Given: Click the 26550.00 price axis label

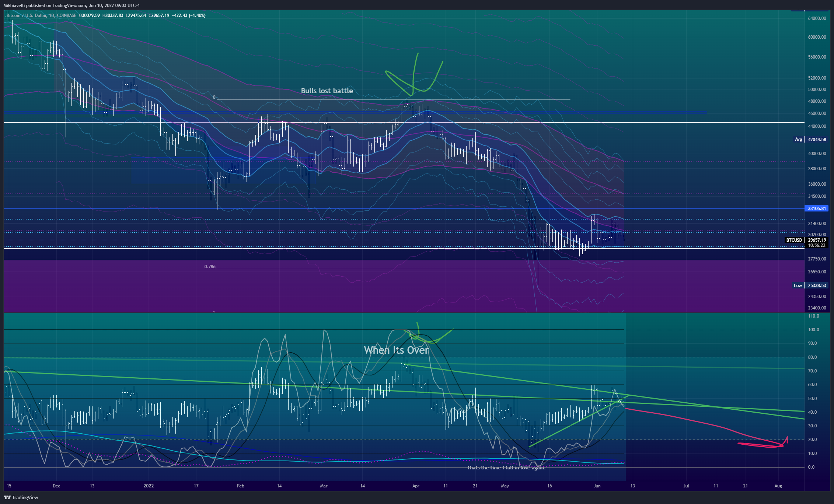Looking at the screenshot, I should [817, 272].
